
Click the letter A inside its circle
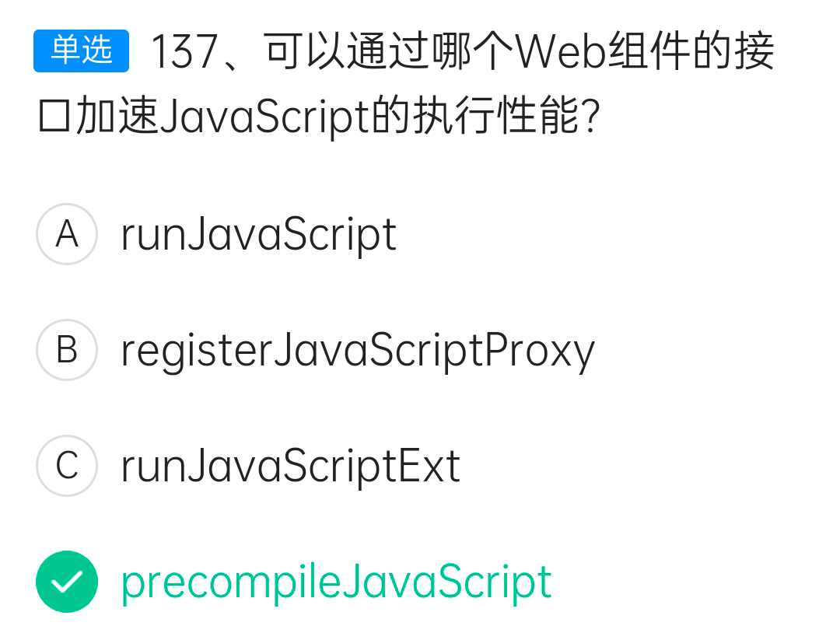[x=67, y=234]
